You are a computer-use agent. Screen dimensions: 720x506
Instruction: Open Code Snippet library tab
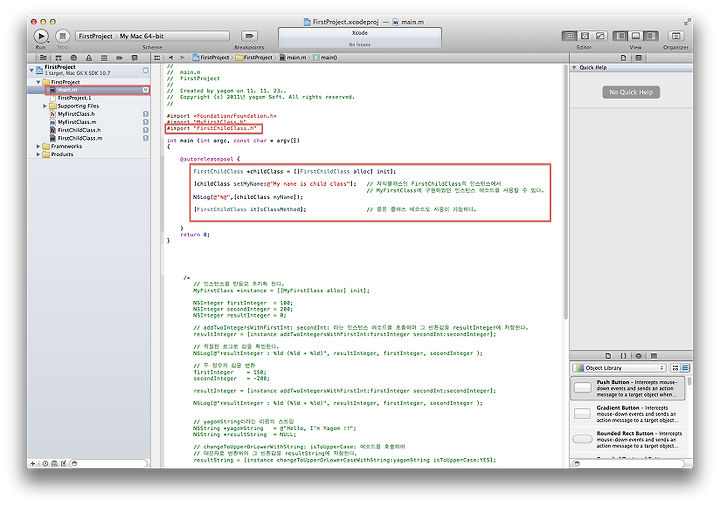pos(623,356)
